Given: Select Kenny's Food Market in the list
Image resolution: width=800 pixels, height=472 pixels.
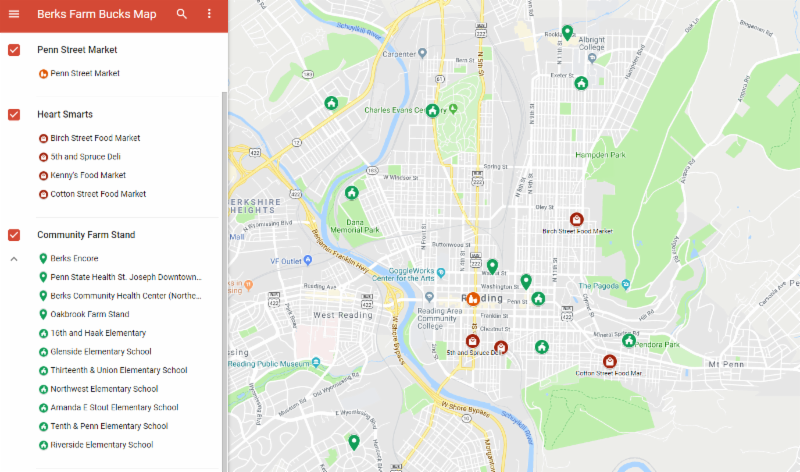Looking at the screenshot, I should (x=88, y=175).
